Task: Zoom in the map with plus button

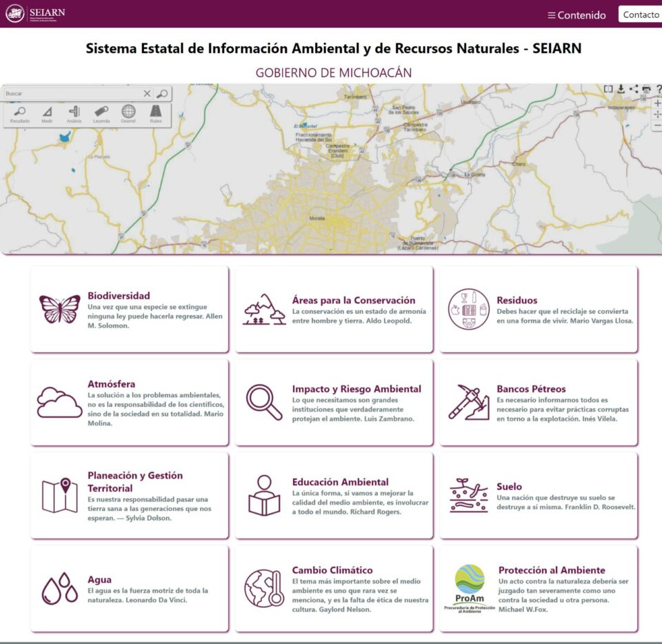Action: click(657, 103)
